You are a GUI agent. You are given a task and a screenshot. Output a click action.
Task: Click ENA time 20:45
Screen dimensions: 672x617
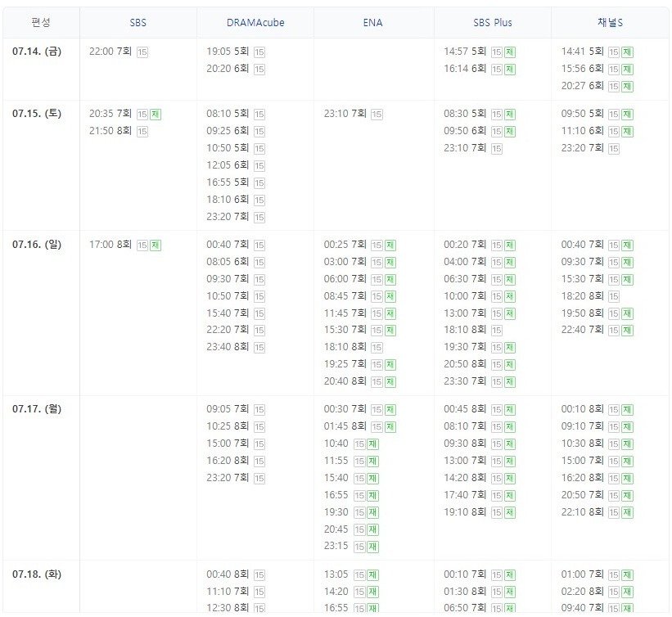coord(336,529)
